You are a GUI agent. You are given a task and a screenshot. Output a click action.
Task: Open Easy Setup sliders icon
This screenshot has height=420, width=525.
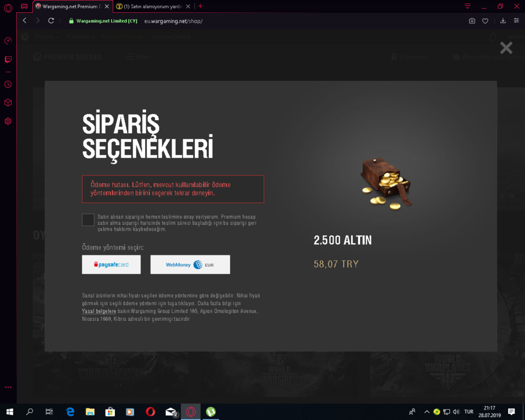(x=516, y=21)
